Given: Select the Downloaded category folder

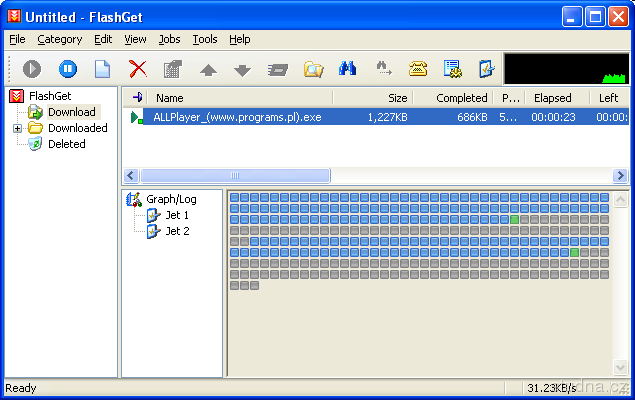Looking at the screenshot, I should coord(78,128).
